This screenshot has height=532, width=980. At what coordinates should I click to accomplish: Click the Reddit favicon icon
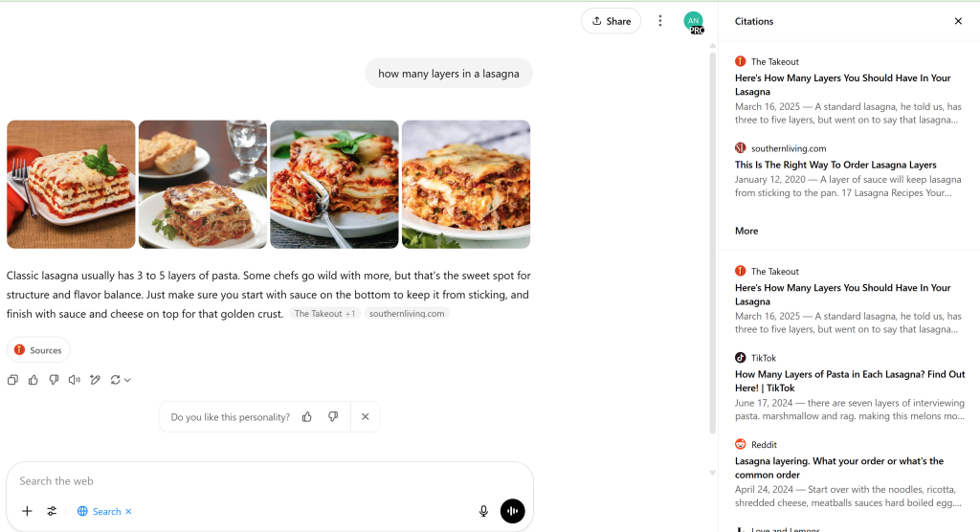tap(741, 445)
